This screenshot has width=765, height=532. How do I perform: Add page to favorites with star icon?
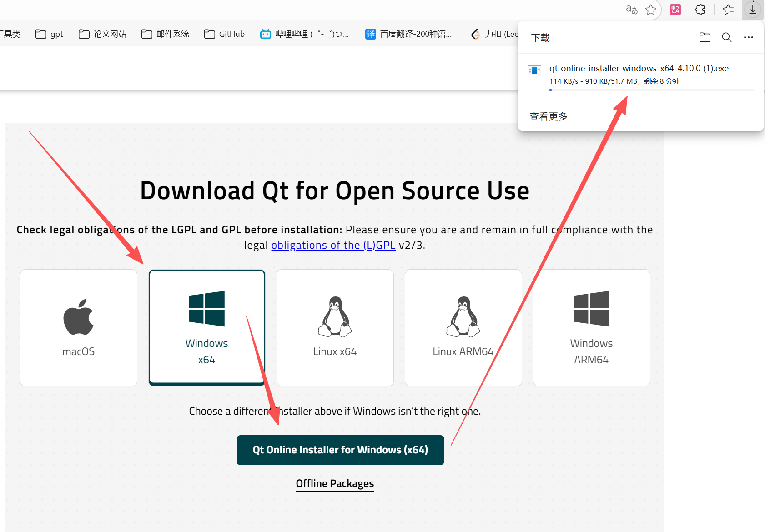pos(651,10)
